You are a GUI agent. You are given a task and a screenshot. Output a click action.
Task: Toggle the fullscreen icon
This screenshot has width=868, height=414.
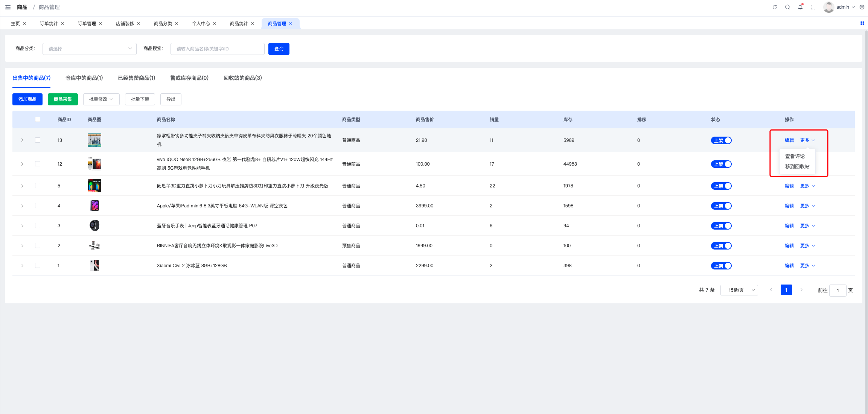pyautogui.click(x=813, y=7)
